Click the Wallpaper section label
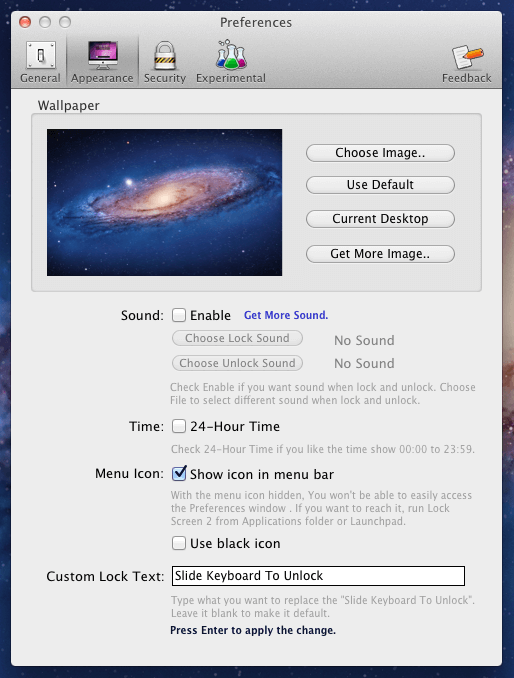The image size is (514, 678). pyautogui.click(x=69, y=106)
